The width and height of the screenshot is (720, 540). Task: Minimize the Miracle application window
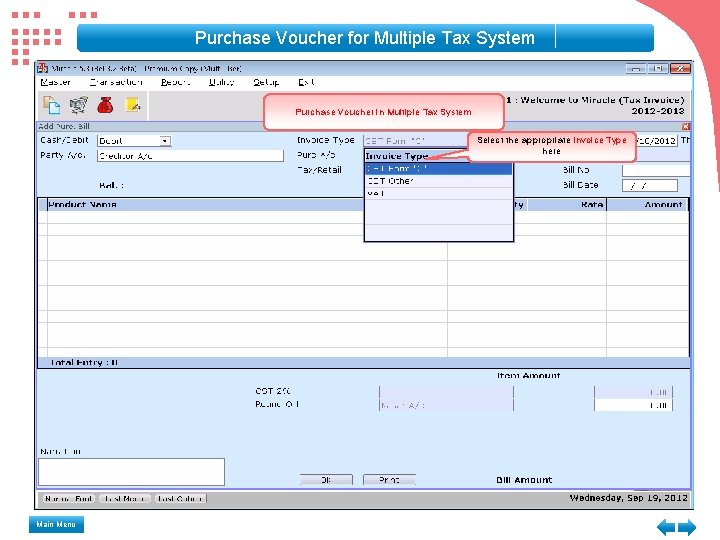click(636, 68)
